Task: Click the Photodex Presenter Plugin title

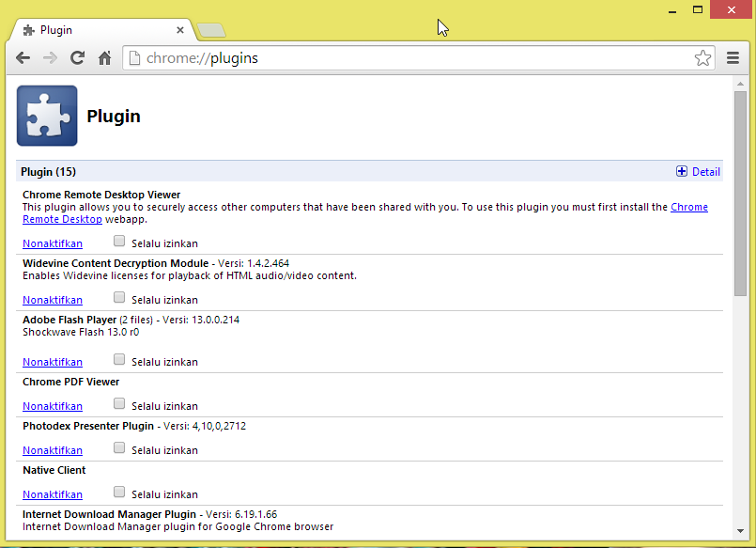Action: (x=88, y=426)
